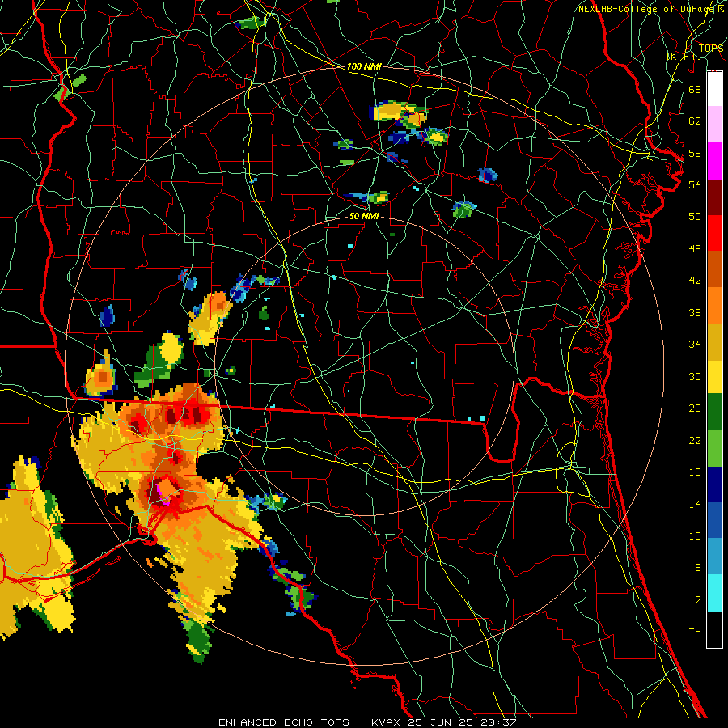Pick the bright red legend swatch near 50
The width and height of the screenshot is (728, 728).
[714, 233]
